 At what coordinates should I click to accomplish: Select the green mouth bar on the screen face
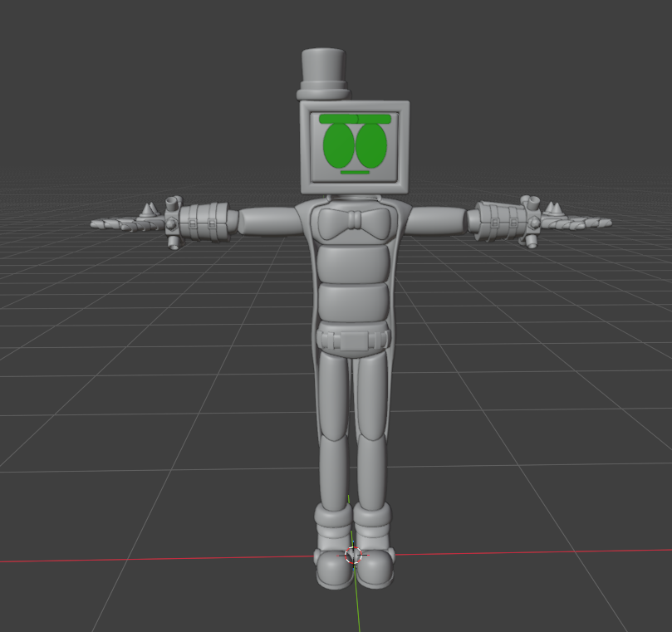(x=355, y=172)
